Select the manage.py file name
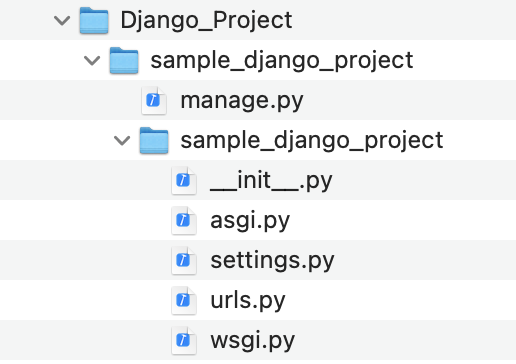This screenshot has height=364, width=516. tap(242, 101)
